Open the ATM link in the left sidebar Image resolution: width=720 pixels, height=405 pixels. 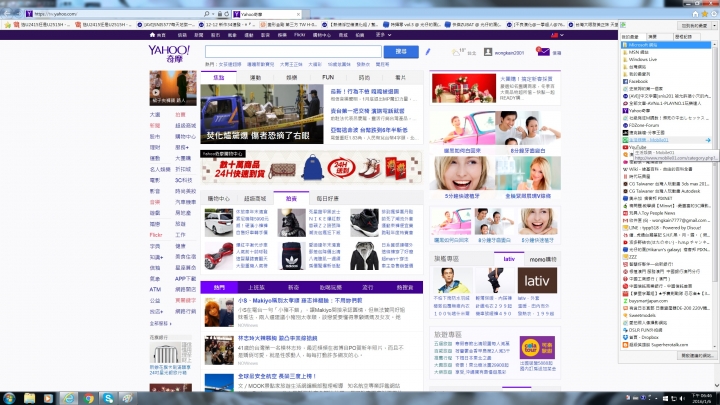pyautogui.click(x=155, y=289)
